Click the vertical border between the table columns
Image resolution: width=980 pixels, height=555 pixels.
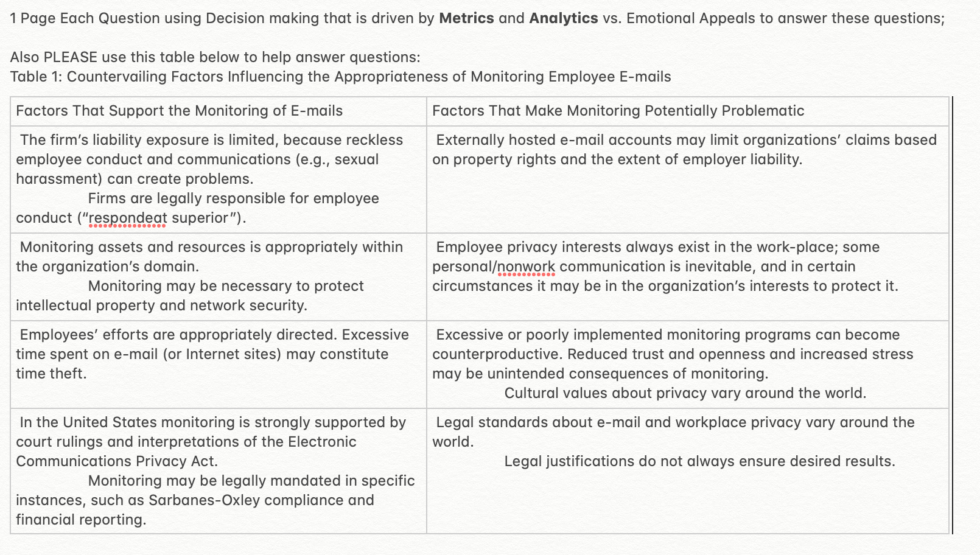coord(427,315)
